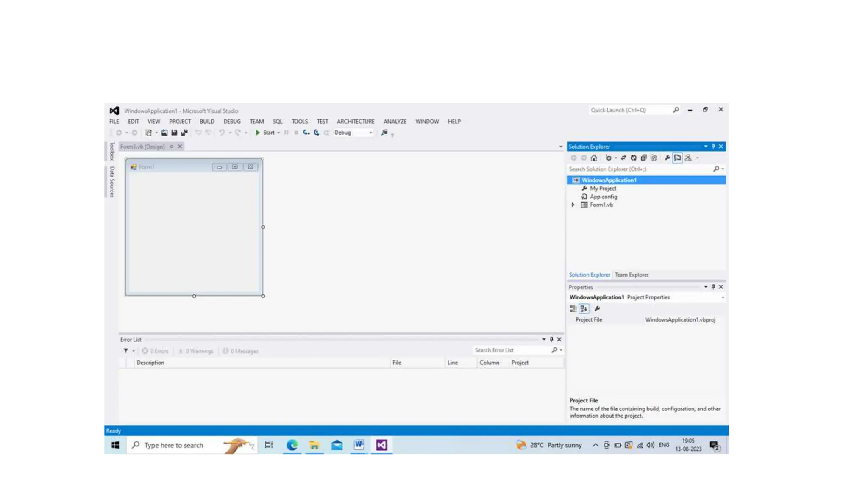Click the Open File toolbar icon

click(x=164, y=133)
